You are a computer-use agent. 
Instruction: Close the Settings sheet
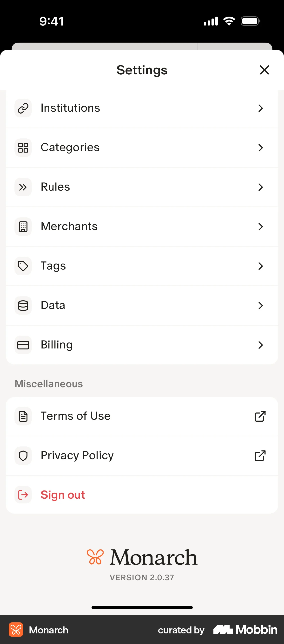(x=264, y=70)
